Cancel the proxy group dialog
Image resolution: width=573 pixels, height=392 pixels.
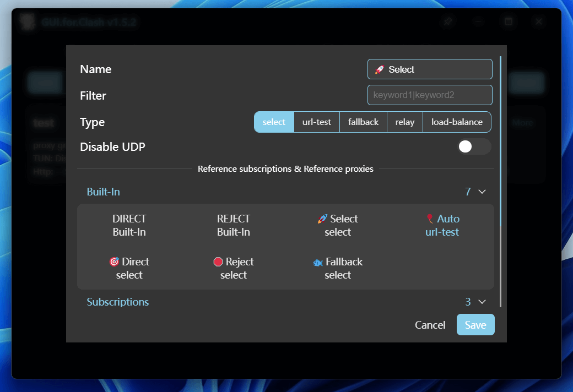point(430,325)
